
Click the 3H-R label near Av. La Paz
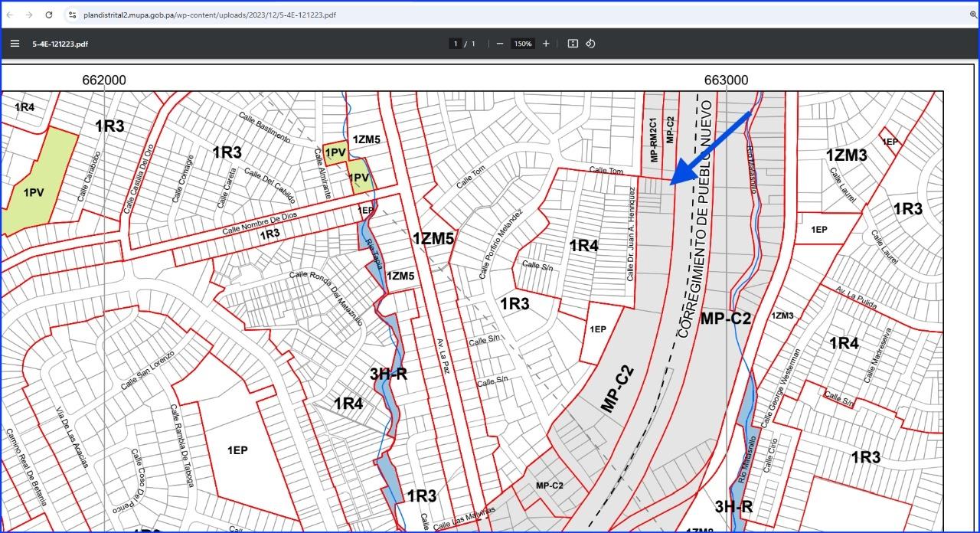tap(388, 374)
